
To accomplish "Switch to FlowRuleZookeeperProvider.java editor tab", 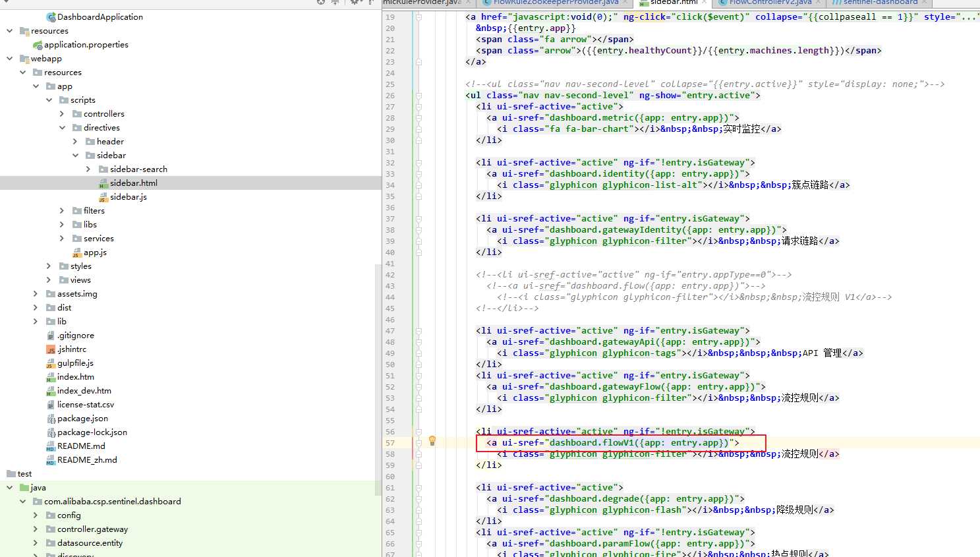I will (x=555, y=3).
